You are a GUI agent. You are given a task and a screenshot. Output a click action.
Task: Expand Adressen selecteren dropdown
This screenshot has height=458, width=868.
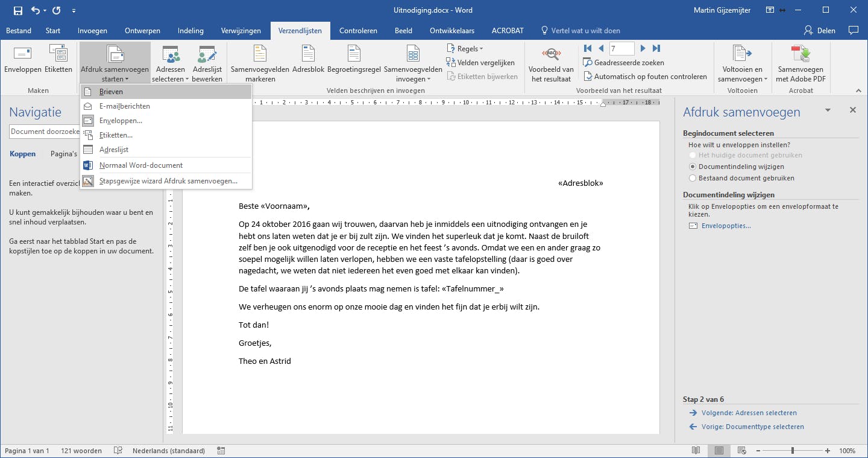[170, 63]
